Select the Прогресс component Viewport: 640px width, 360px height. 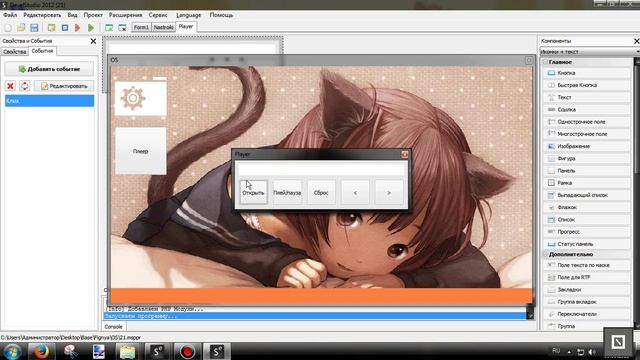pos(587,232)
